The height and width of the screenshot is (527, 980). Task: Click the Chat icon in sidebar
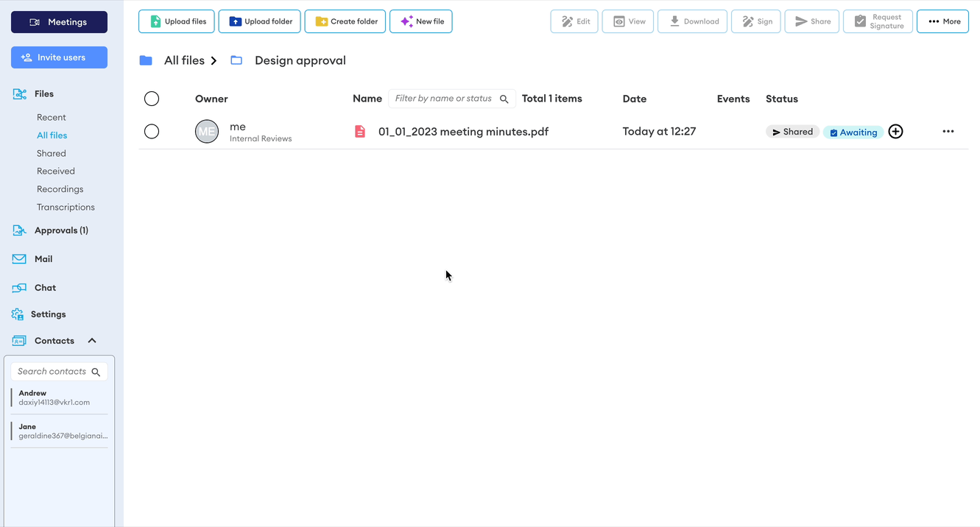pos(19,288)
